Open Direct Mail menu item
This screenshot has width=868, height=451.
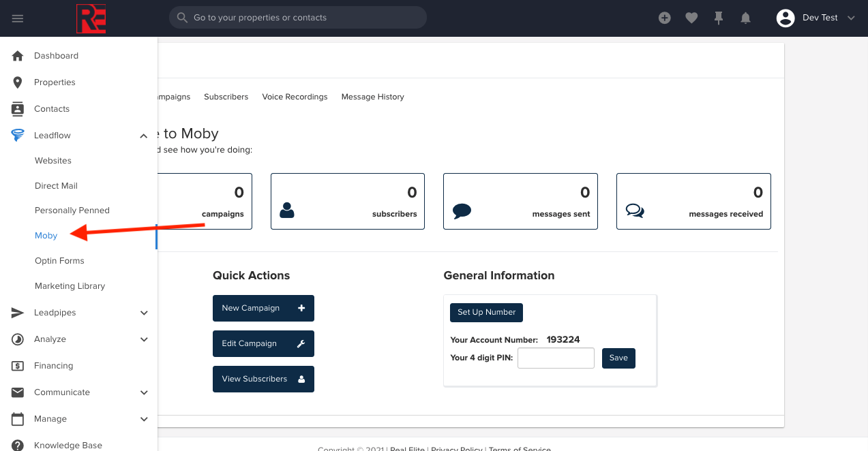pos(56,186)
